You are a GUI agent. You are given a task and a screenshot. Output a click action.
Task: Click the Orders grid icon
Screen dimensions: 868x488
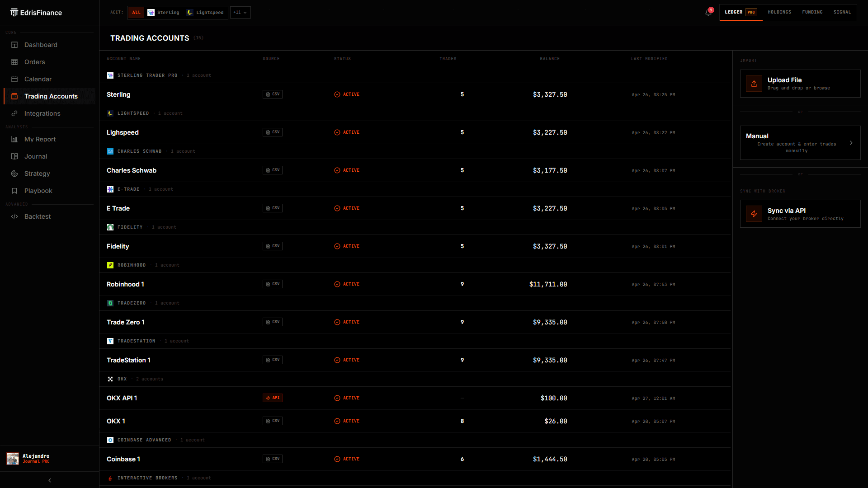(x=14, y=62)
